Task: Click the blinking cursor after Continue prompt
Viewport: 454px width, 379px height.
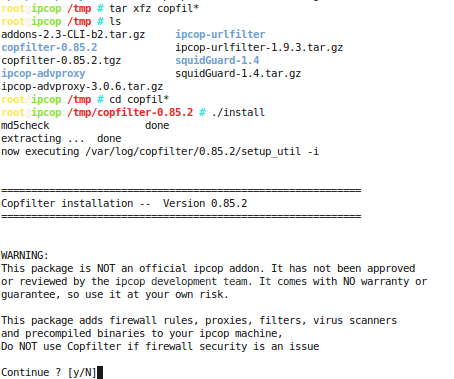Action: pyautogui.click(x=99, y=372)
